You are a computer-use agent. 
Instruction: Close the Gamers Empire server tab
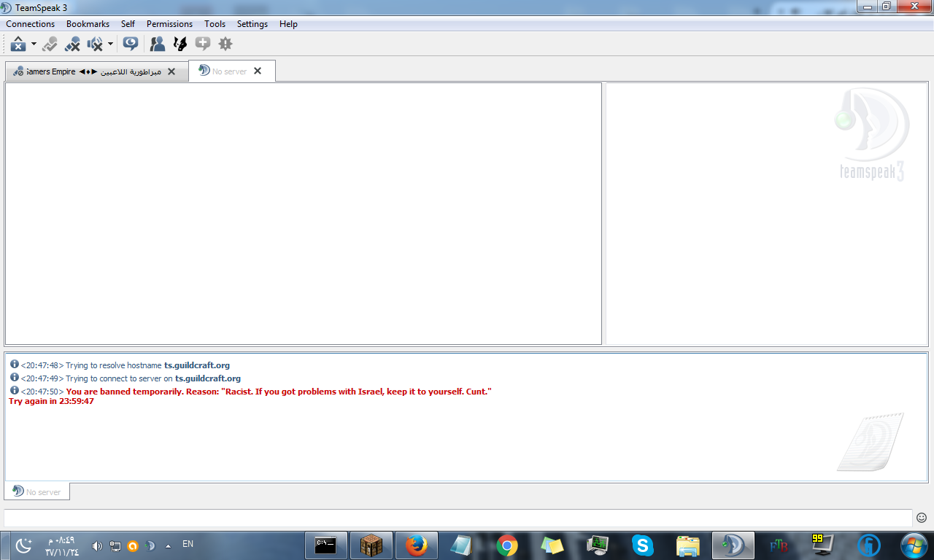171,71
